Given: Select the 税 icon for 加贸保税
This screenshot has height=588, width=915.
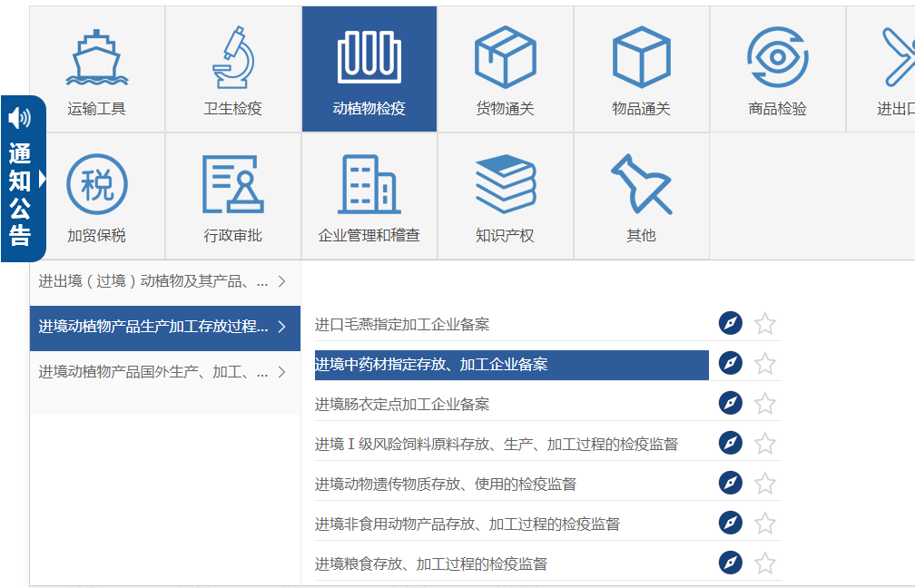Looking at the screenshot, I should point(96,184).
